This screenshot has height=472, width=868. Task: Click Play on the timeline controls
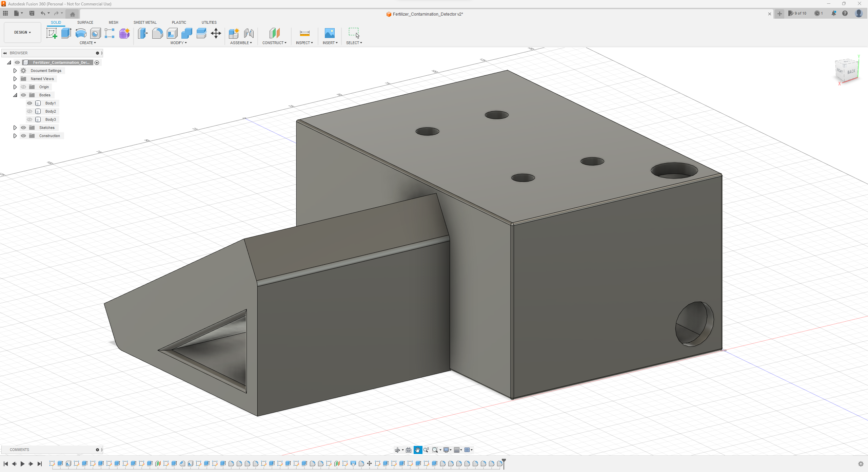22,464
